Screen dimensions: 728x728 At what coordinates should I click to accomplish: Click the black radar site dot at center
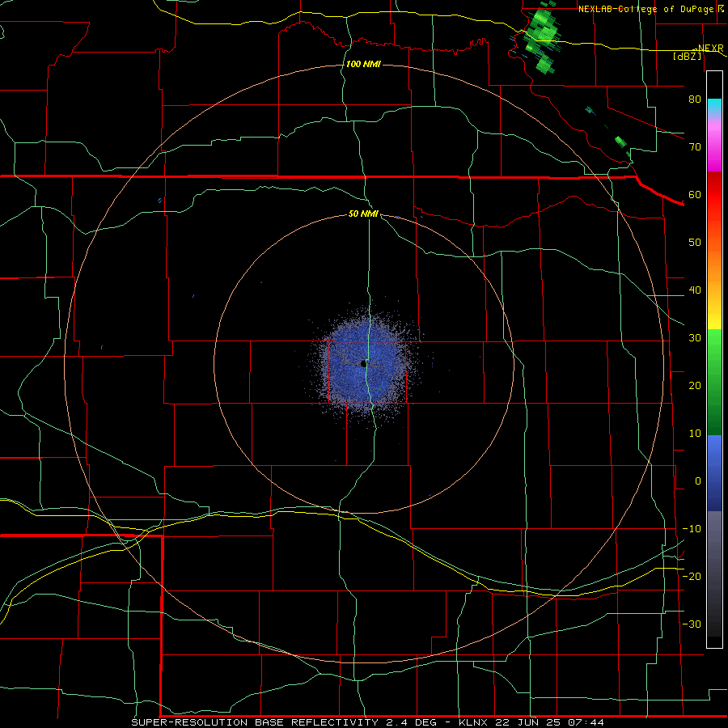pos(363,364)
